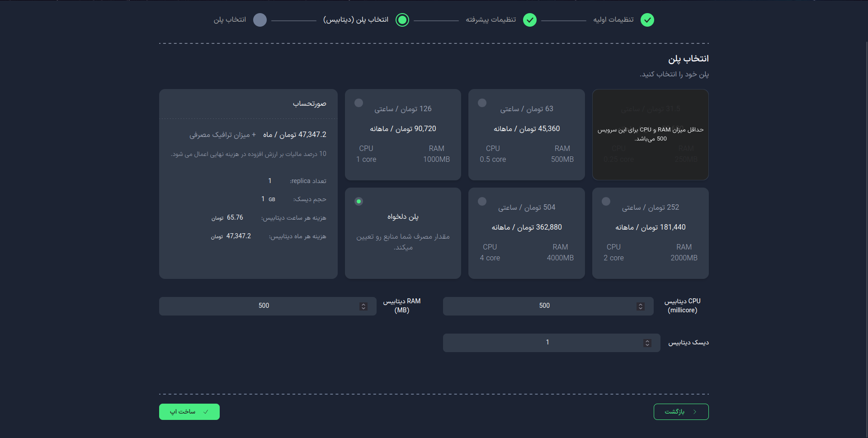
Task: Click the بازگشت button
Action: click(681, 412)
